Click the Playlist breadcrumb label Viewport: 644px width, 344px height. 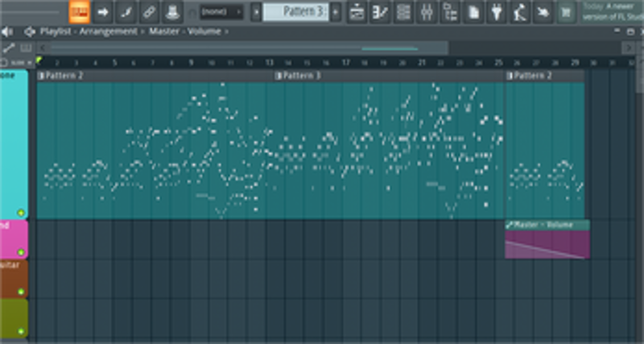(x=56, y=31)
